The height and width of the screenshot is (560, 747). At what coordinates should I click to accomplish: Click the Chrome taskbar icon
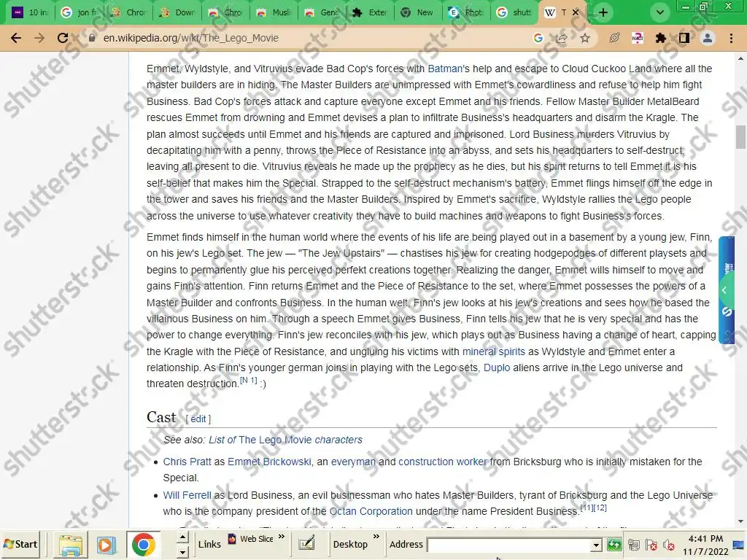(144, 545)
